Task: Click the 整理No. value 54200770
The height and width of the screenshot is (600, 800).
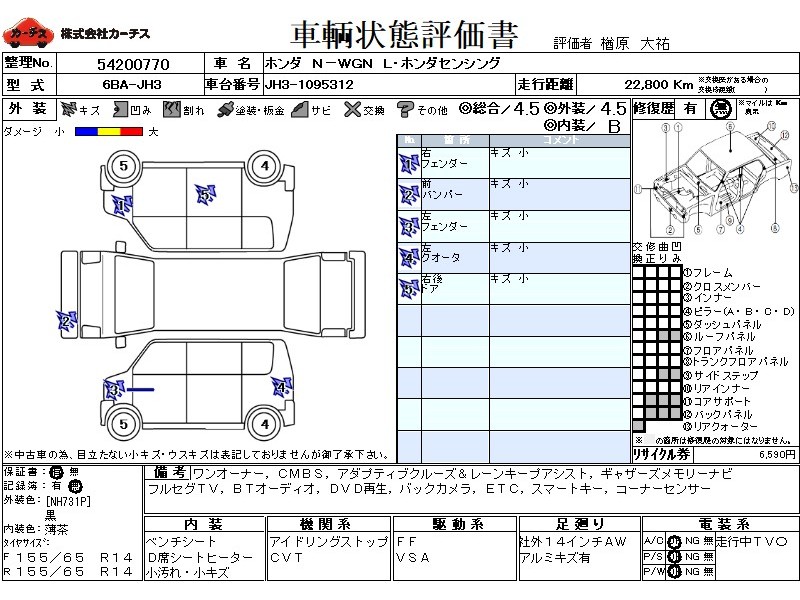Action: pos(133,64)
